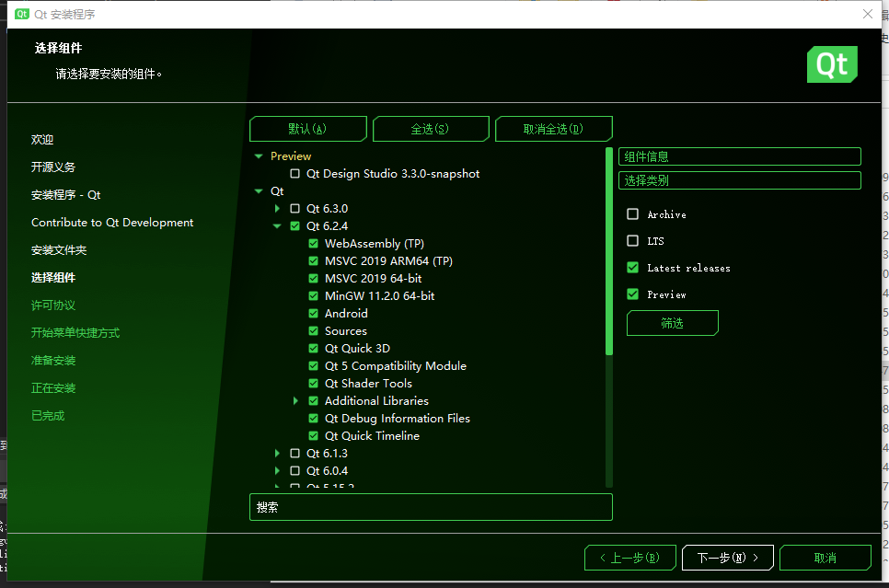Focus the 搜索 search field
Viewport: 889px width, 588px height.
tap(431, 507)
